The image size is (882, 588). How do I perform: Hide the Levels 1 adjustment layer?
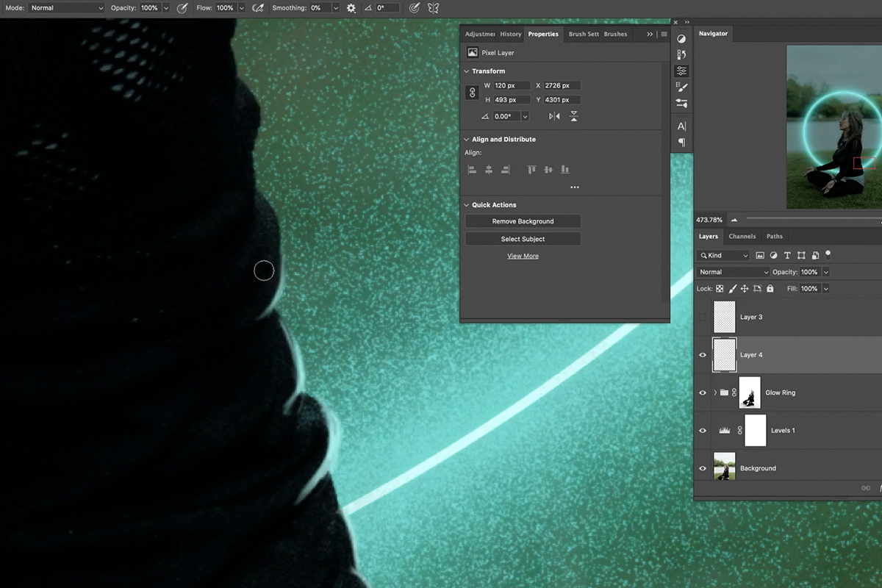point(702,430)
